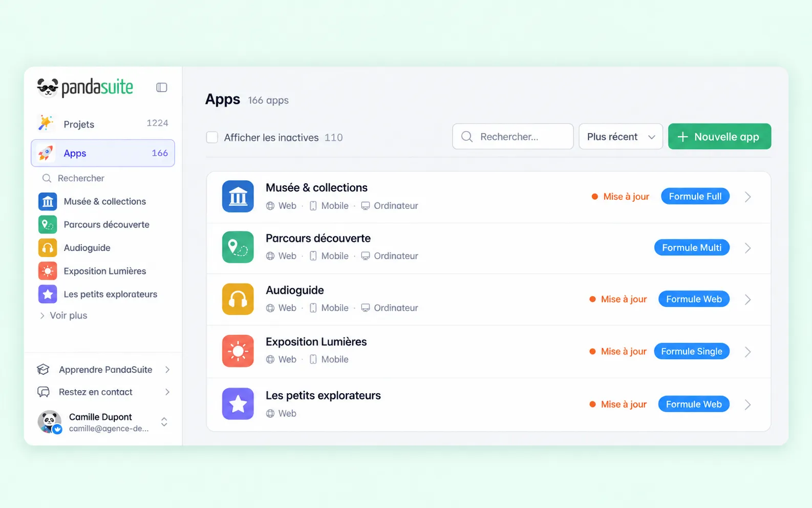Focus the sidebar Rechercher search field
The width and height of the screenshot is (812, 508).
103,178
